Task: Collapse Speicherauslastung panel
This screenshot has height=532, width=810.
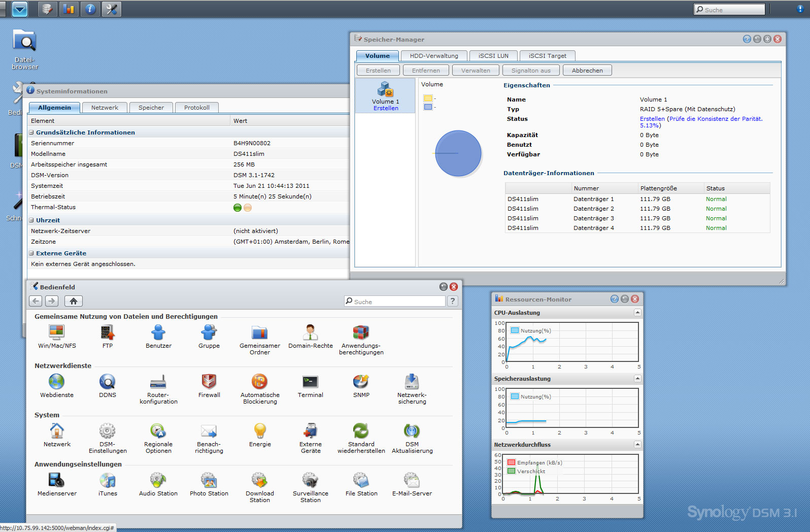Action: coord(638,379)
